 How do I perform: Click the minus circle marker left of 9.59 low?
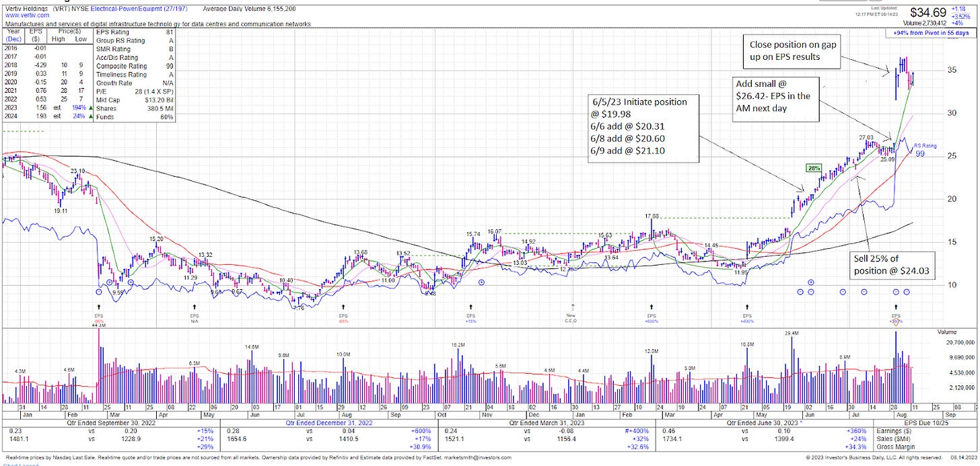click(x=99, y=292)
